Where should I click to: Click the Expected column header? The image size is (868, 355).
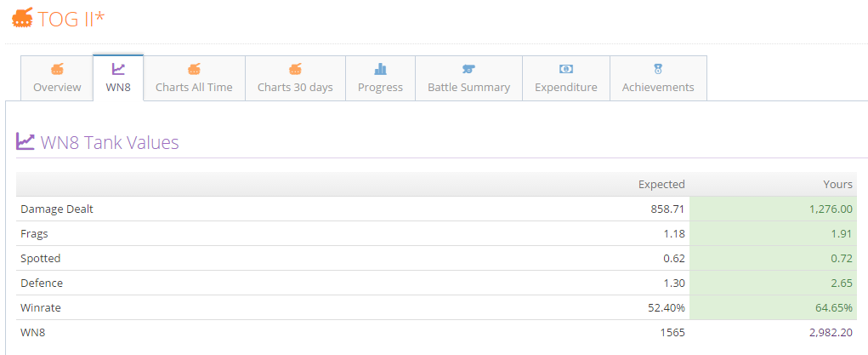pyautogui.click(x=661, y=184)
